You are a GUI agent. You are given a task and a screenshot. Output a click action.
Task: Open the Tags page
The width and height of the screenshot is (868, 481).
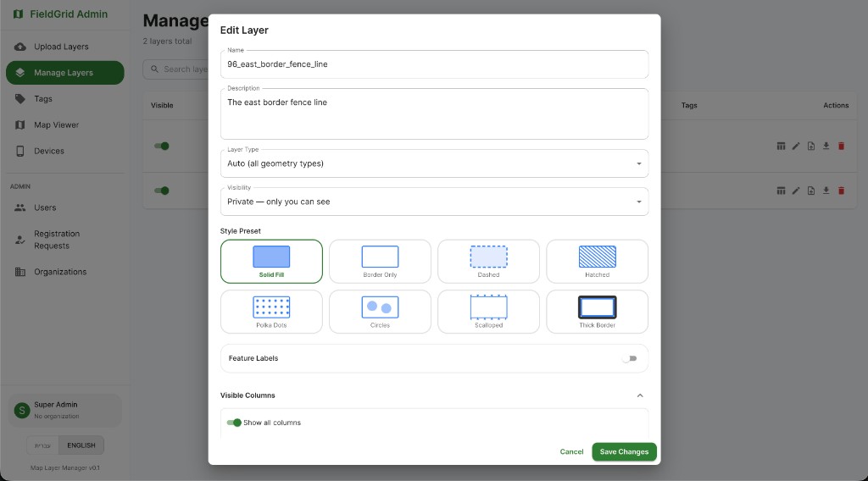[64, 98]
